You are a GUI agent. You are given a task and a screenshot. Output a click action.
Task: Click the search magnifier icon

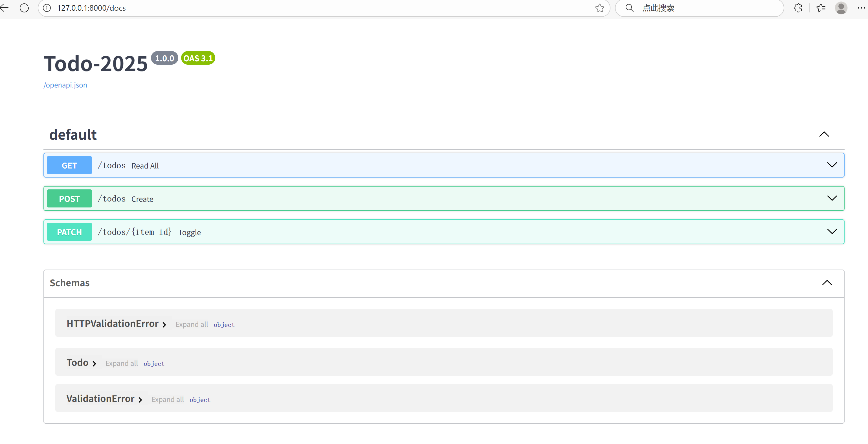pos(629,8)
